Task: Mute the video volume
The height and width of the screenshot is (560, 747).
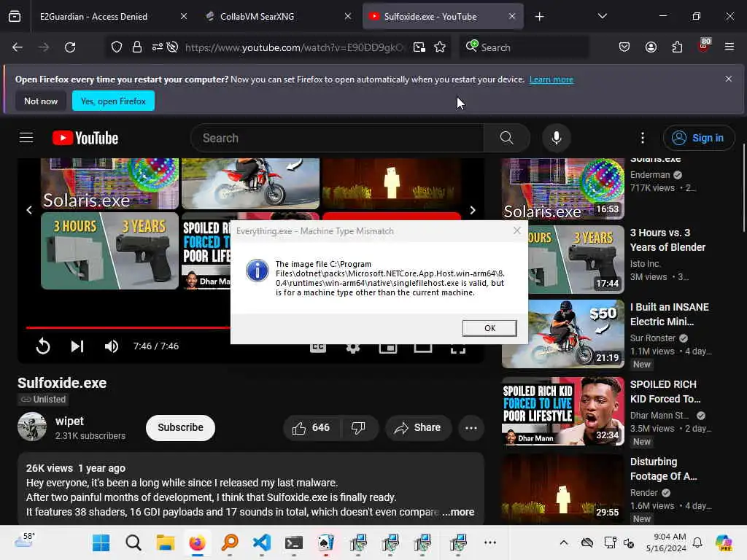Action: coord(112,346)
